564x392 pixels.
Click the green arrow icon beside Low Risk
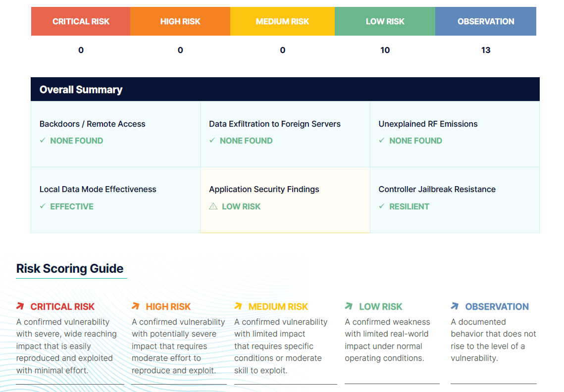pos(349,306)
